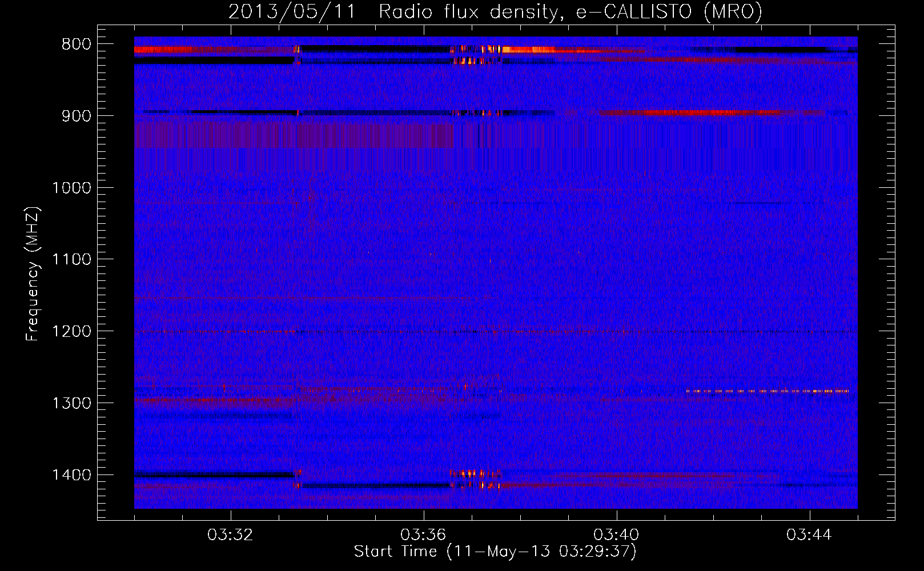Click the 1200 frequency tick label
This screenshot has width=924, height=571.
(x=72, y=332)
